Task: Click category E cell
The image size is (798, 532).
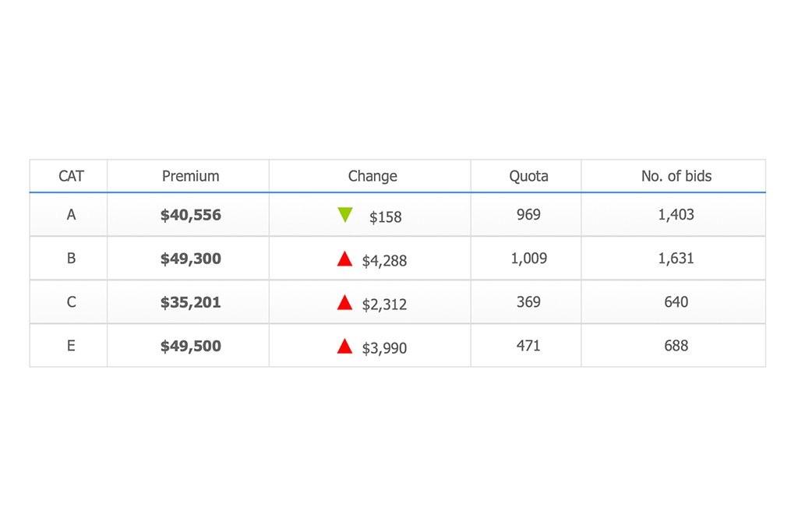Action: (71, 346)
